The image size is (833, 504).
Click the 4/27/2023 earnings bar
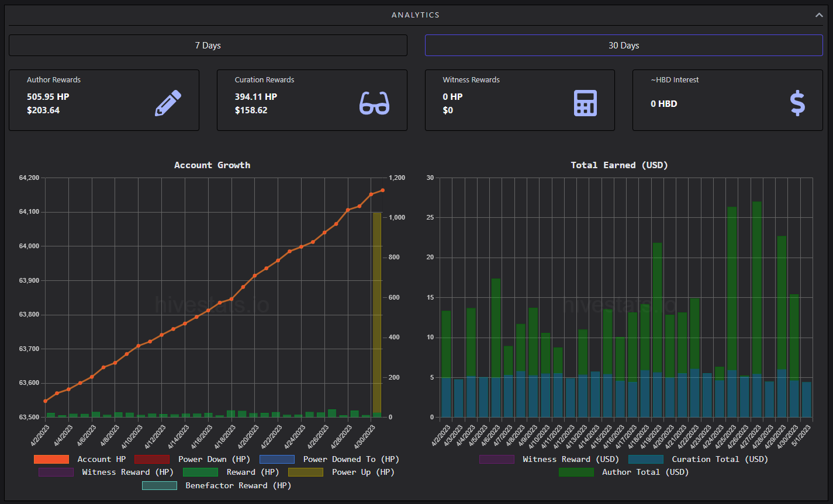point(757,310)
